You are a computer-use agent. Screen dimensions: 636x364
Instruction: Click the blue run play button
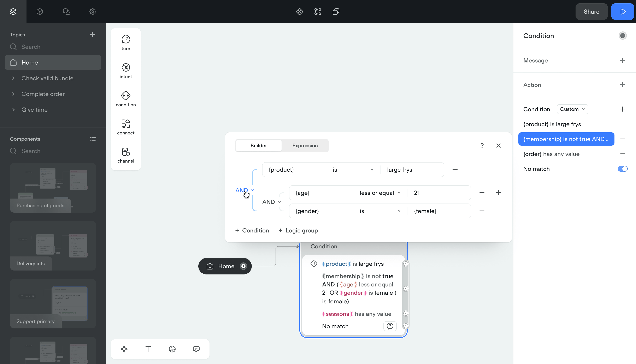(x=623, y=12)
